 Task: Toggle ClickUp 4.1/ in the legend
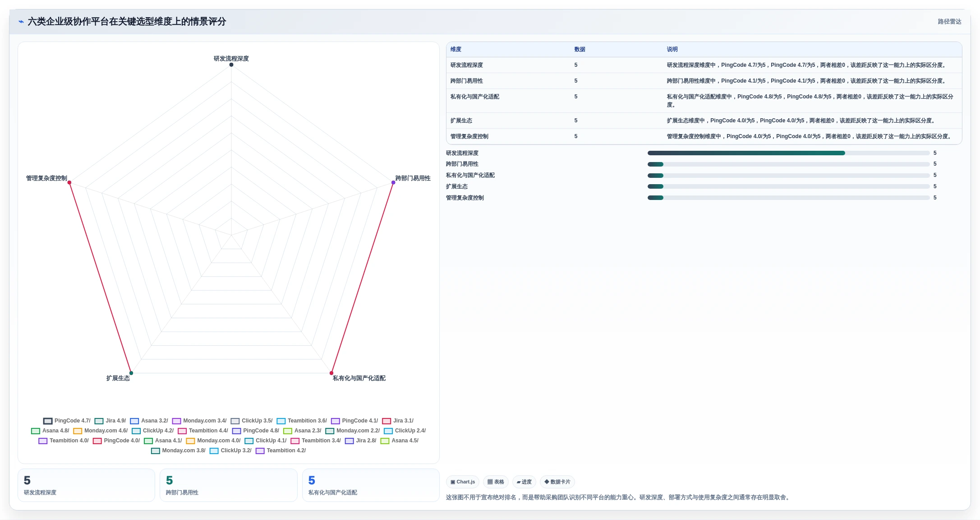(266, 441)
